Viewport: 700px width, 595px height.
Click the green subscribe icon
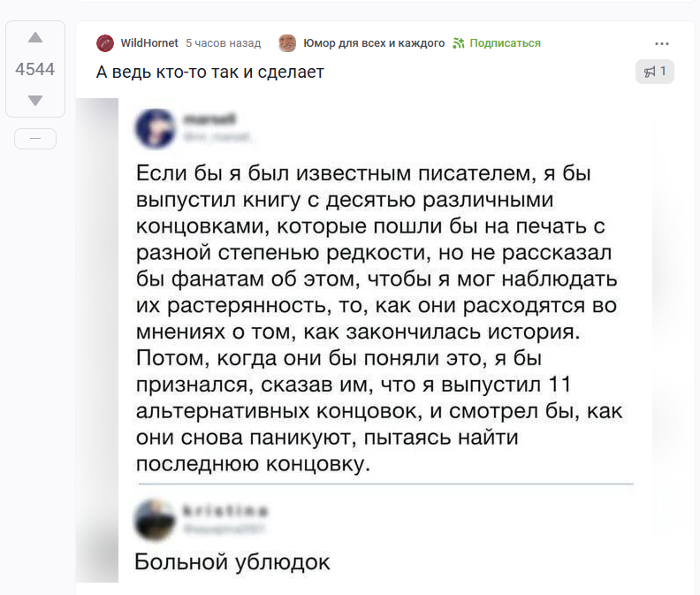(x=458, y=43)
